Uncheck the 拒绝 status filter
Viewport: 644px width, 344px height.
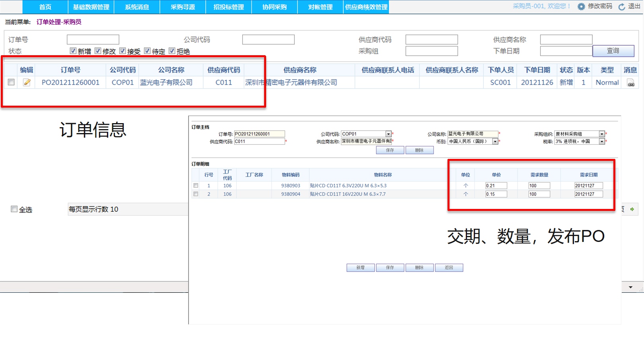tap(172, 51)
